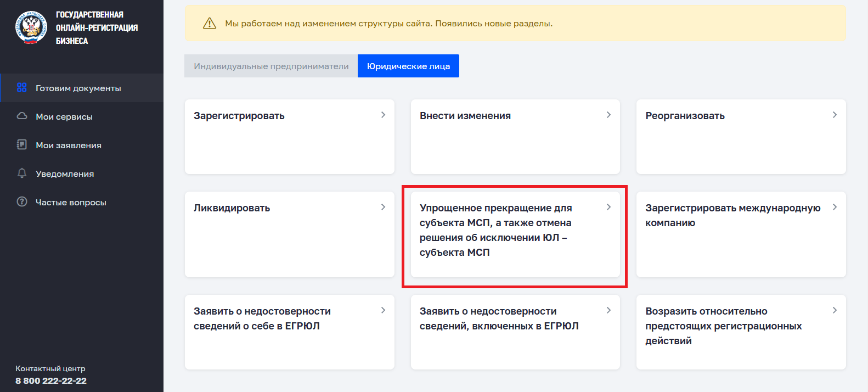Click chevron on сведений о себе в ЕГРЮЛ card

click(x=383, y=310)
